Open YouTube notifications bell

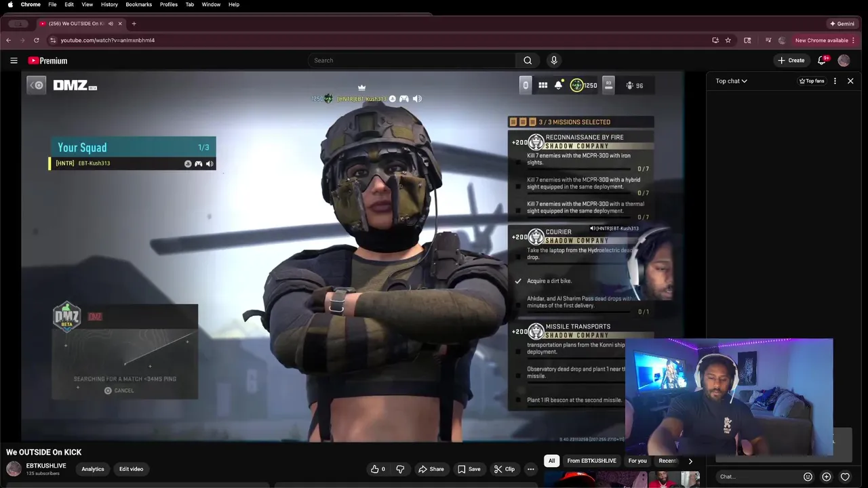click(x=822, y=60)
